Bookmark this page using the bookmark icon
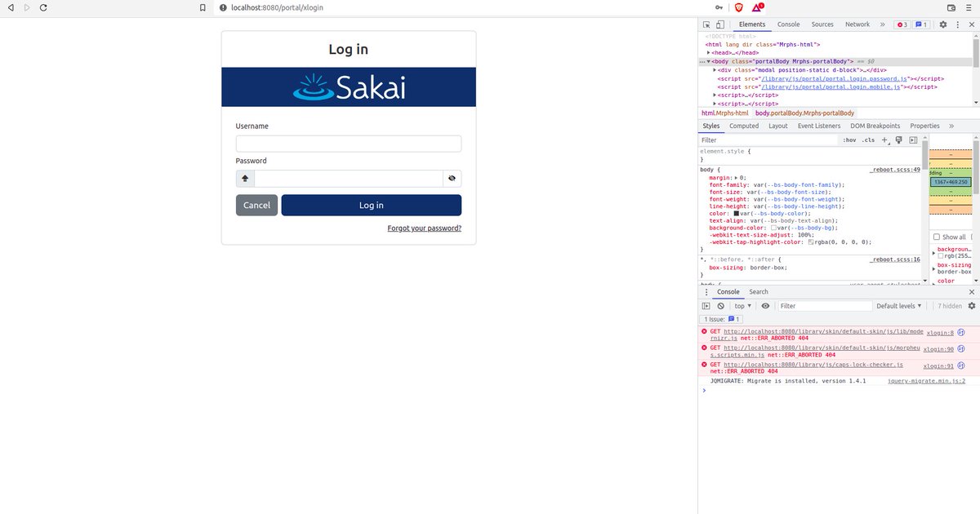This screenshot has height=514, width=980. [x=203, y=7]
